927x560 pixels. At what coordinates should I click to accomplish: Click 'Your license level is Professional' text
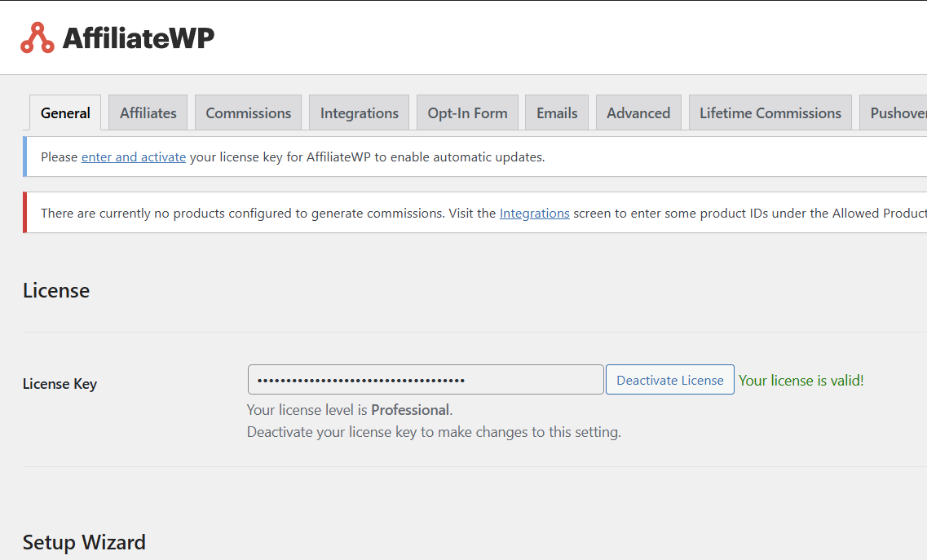350,410
